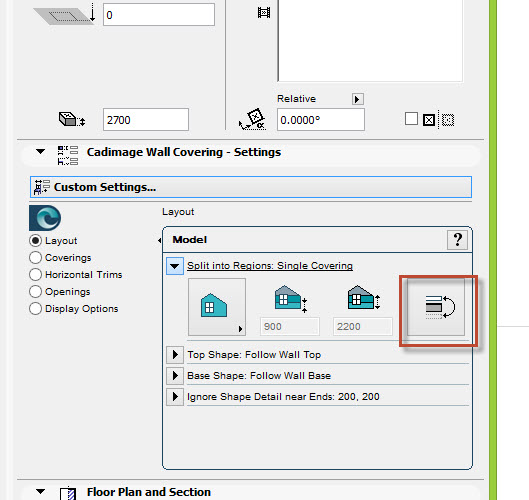
Task: Click the lower region height house icon
Action: (x=291, y=299)
